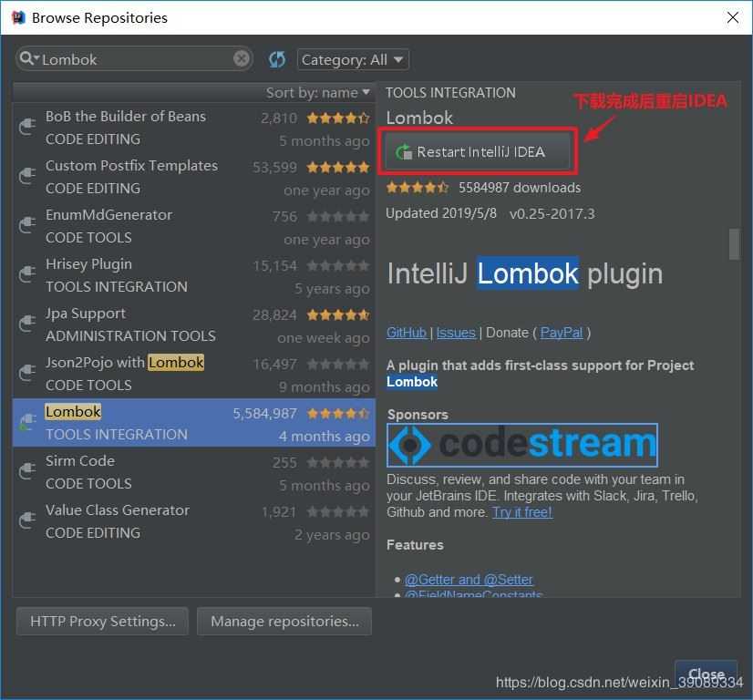Viewport: 753px width, 700px height.
Task: Open the Sort by: name dropdown
Action: coord(318,93)
